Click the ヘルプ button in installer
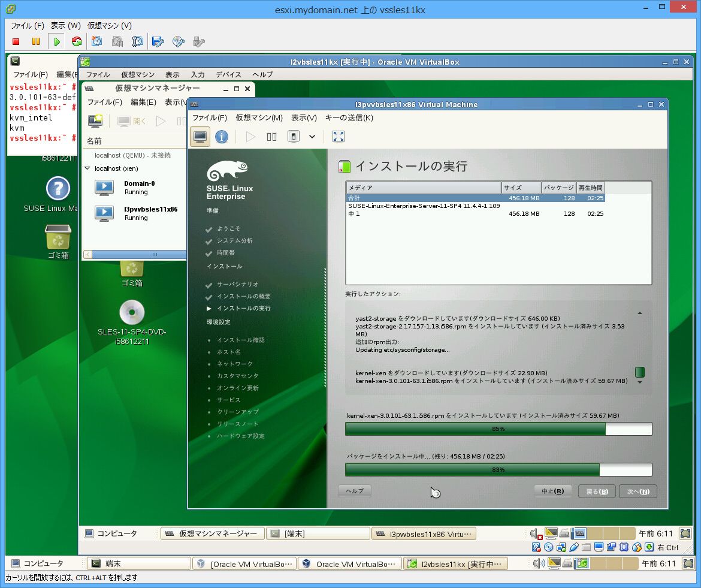Viewport: 701px width, 588px height. coord(355,491)
